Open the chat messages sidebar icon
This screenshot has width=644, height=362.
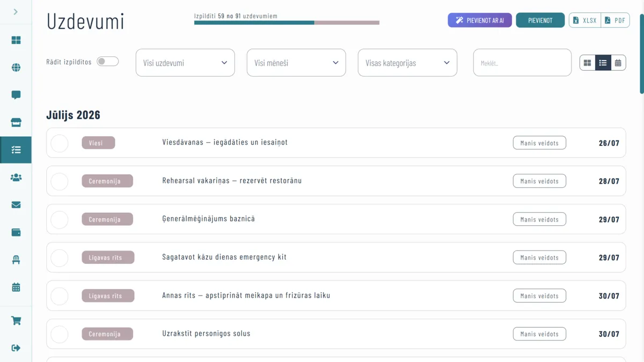16,95
